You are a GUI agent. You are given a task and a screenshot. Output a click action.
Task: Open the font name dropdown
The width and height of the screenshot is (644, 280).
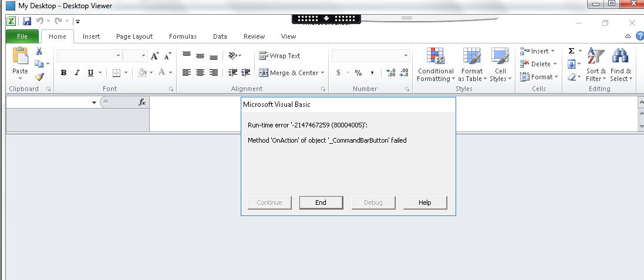[x=118, y=56]
